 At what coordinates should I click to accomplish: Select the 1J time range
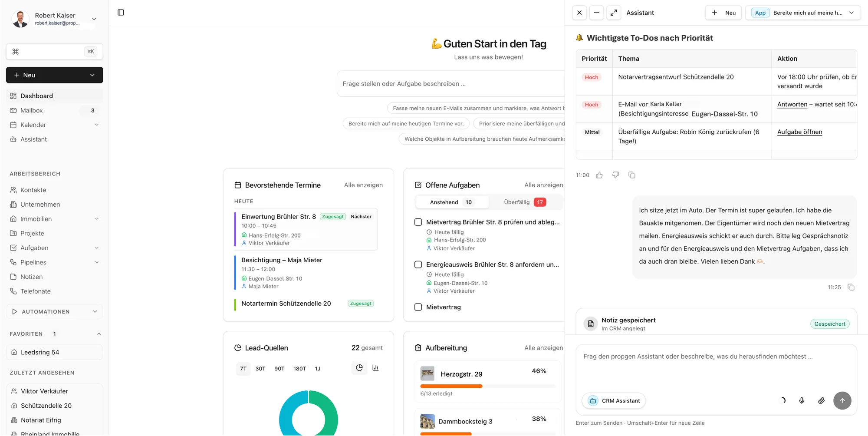pyautogui.click(x=318, y=368)
